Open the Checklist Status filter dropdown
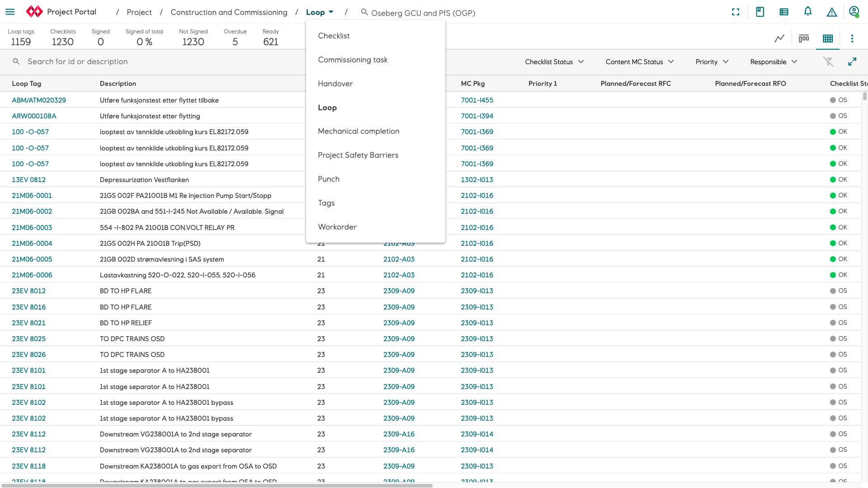This screenshot has width=868, height=488. [554, 62]
